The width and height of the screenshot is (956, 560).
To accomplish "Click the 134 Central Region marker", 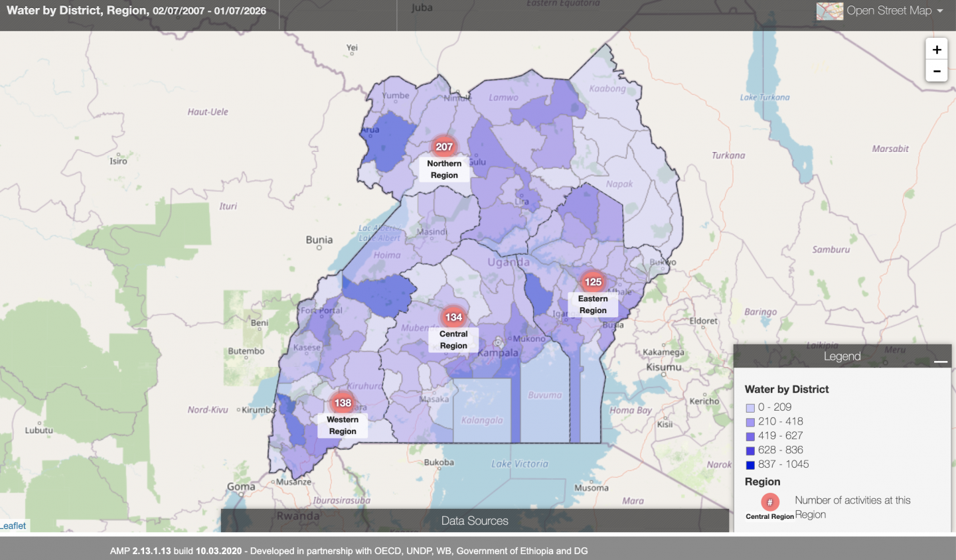I will (453, 317).
